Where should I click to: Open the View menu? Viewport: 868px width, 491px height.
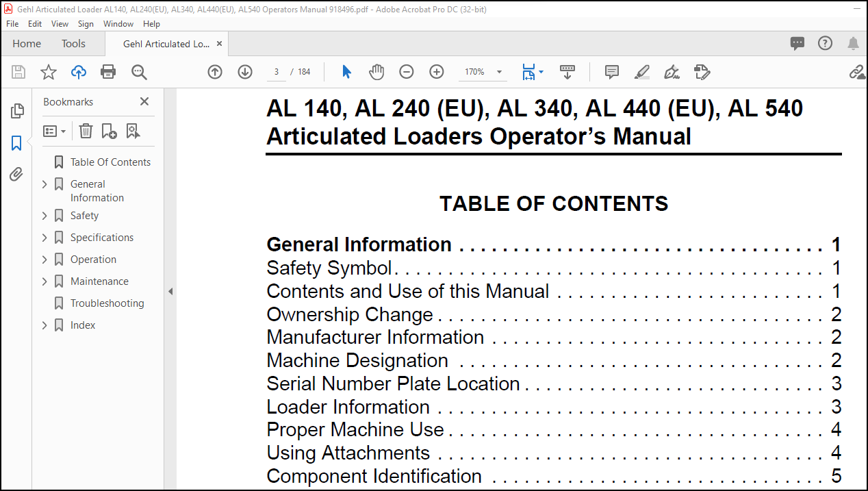point(60,24)
